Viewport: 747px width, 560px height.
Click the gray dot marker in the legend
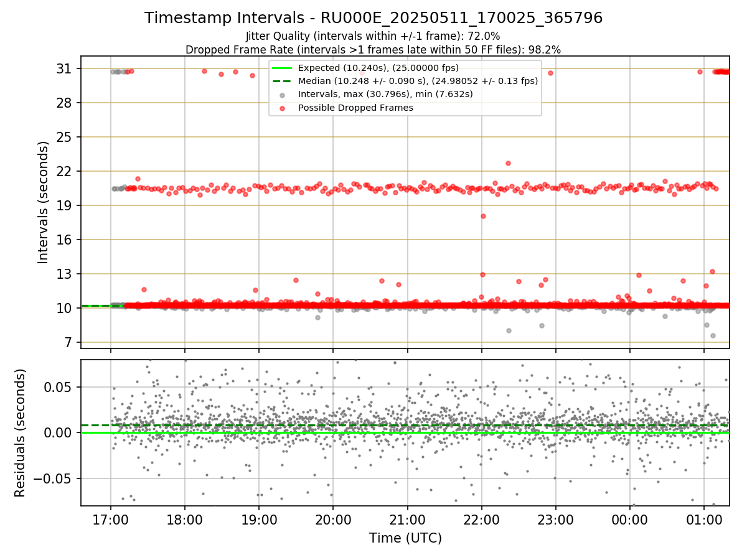pyautogui.click(x=282, y=95)
